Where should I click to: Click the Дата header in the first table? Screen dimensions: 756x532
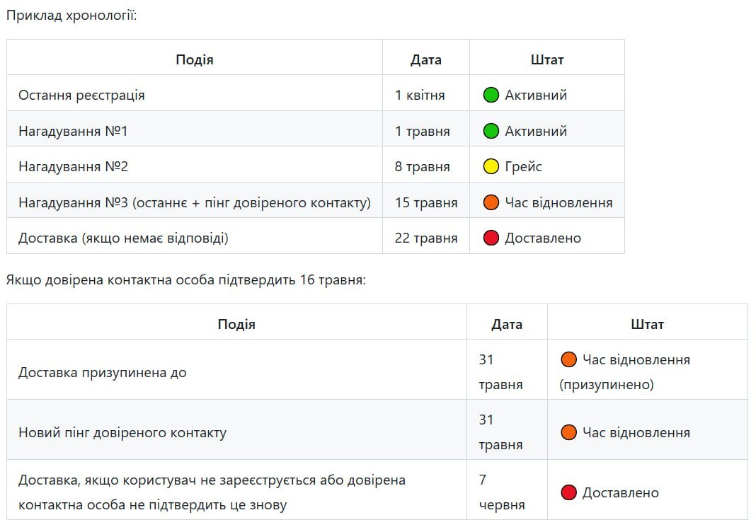425,59
